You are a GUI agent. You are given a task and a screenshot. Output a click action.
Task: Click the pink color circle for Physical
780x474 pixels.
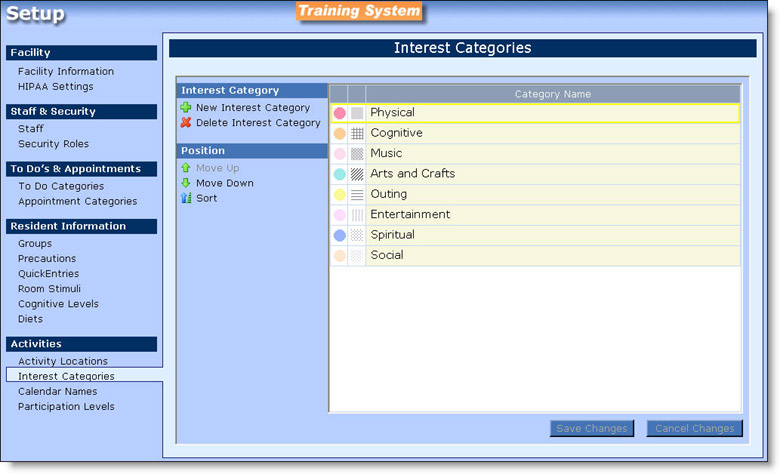(339, 113)
